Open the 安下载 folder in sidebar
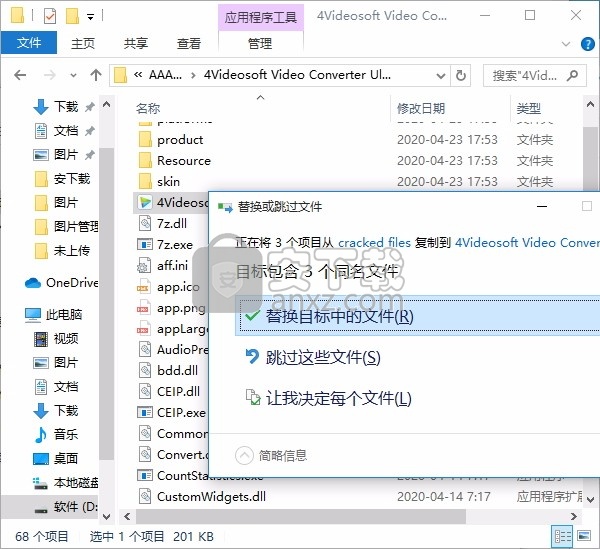 [63, 179]
